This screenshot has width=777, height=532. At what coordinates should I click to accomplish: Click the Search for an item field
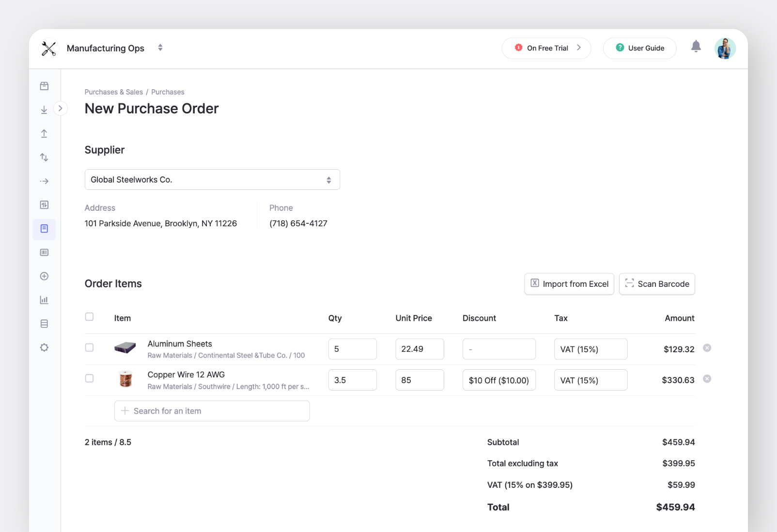[x=212, y=410]
